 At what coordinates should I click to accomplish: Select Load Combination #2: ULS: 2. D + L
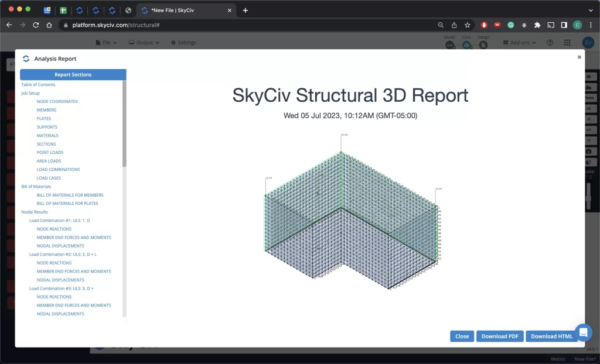63,254
